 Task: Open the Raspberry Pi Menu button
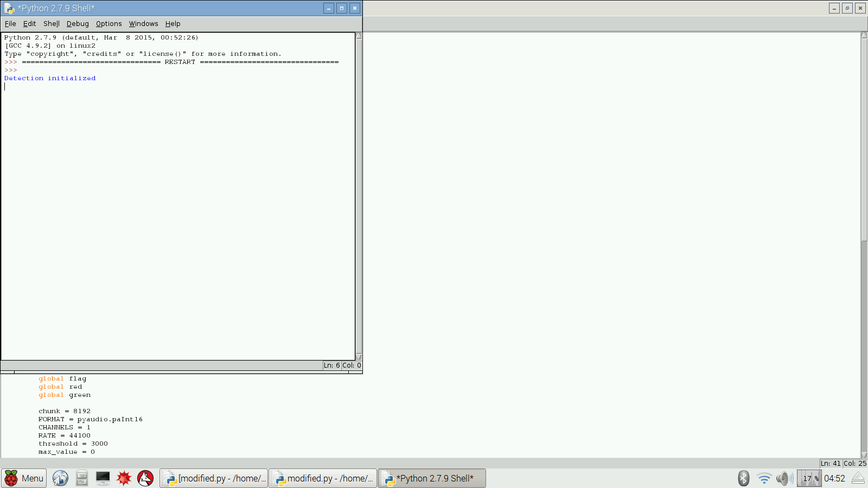24,478
